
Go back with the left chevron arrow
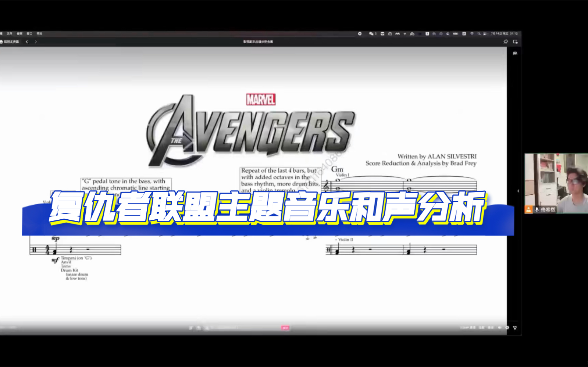pyautogui.click(x=27, y=42)
